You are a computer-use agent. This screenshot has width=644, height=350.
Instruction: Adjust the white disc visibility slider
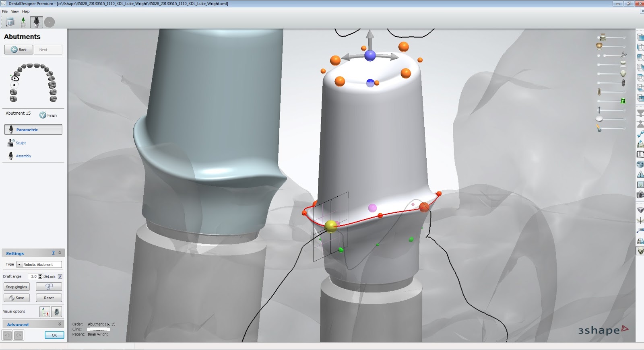click(x=611, y=119)
